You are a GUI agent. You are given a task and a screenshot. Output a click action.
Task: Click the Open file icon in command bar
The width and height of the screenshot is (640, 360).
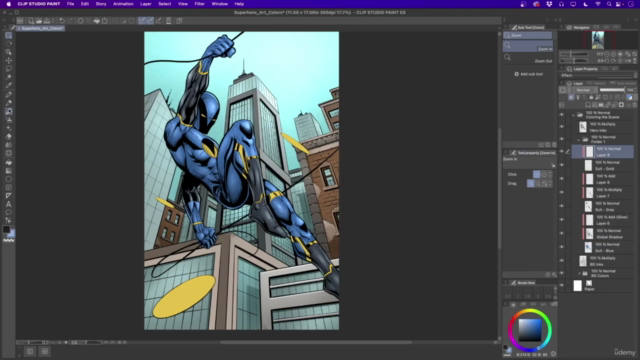[x=39, y=21]
